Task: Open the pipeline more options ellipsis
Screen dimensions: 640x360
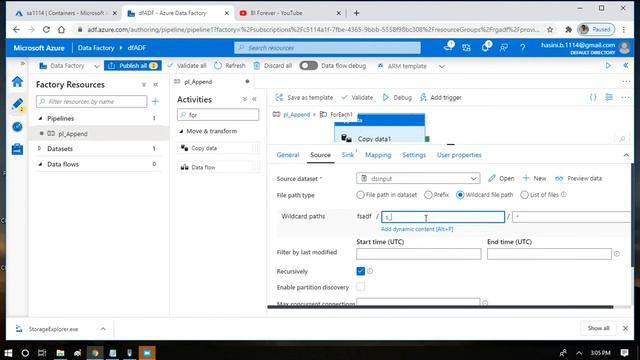Action: point(625,97)
